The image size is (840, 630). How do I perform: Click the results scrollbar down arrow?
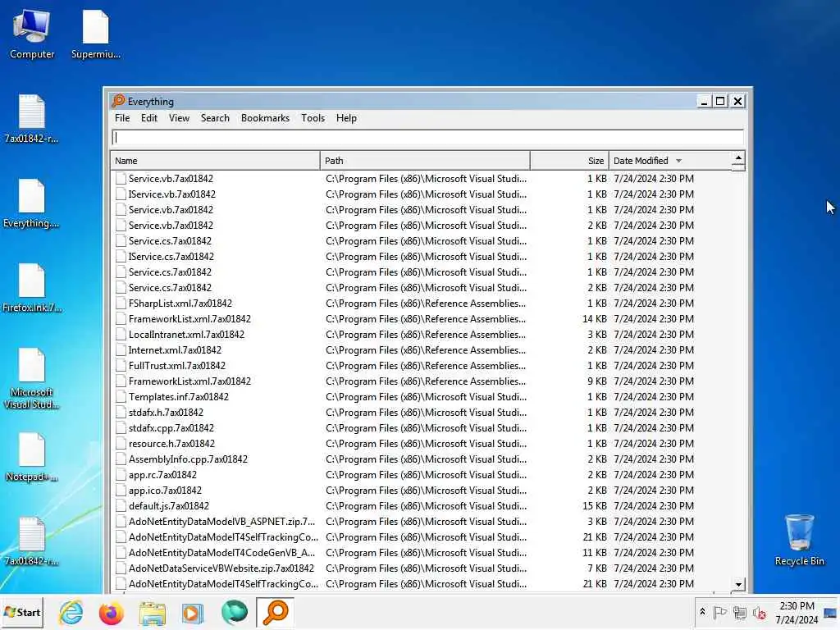[738, 585]
